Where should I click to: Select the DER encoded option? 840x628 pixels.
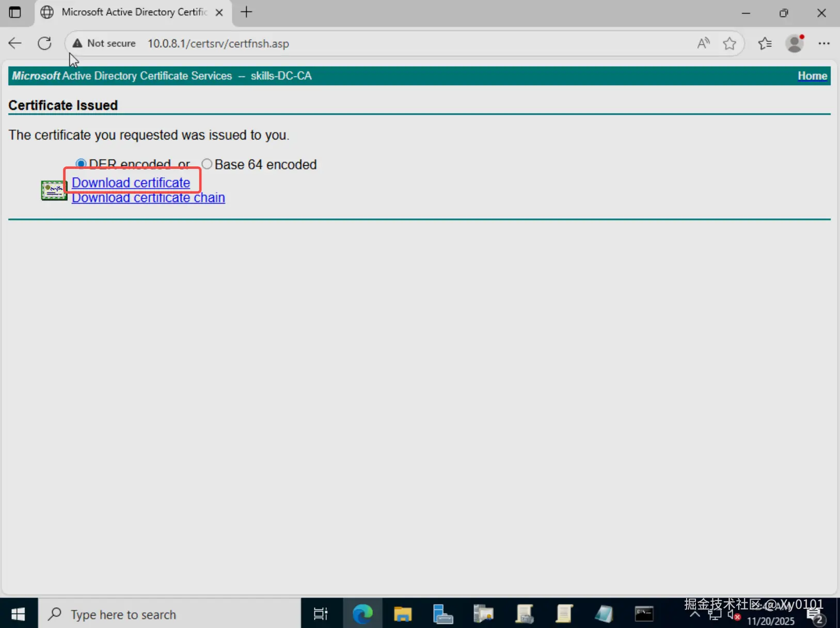pyautogui.click(x=81, y=164)
